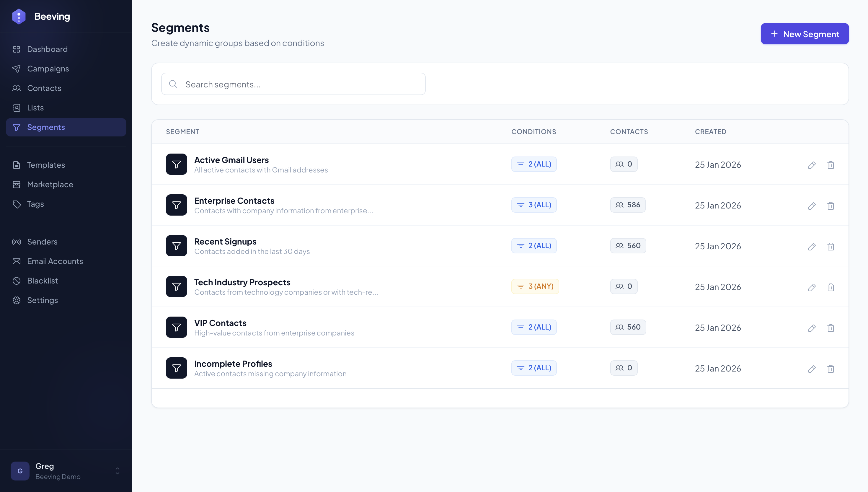The image size is (868, 492).
Task: Click the Blacklist prohibition icon
Action: coord(17,281)
